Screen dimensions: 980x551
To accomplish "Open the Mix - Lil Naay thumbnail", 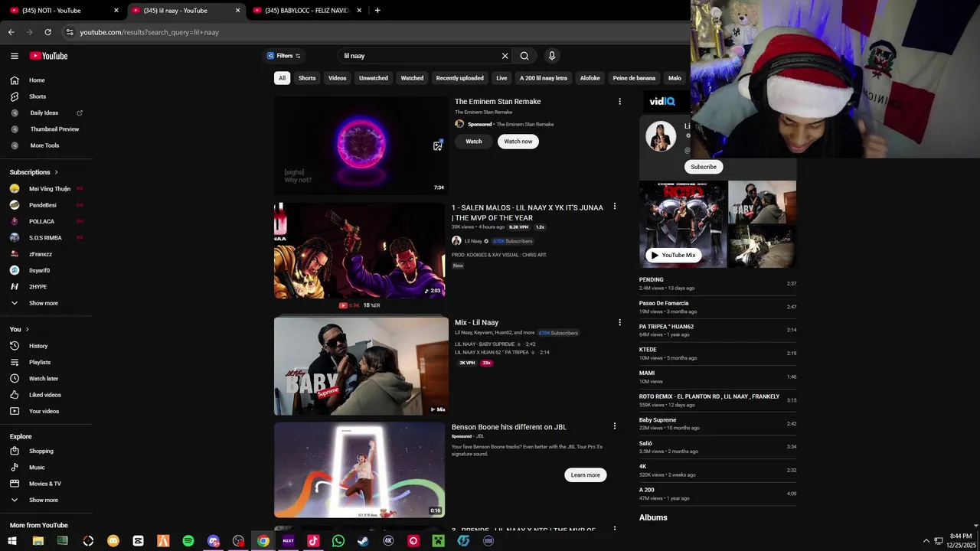I will 361,367.
